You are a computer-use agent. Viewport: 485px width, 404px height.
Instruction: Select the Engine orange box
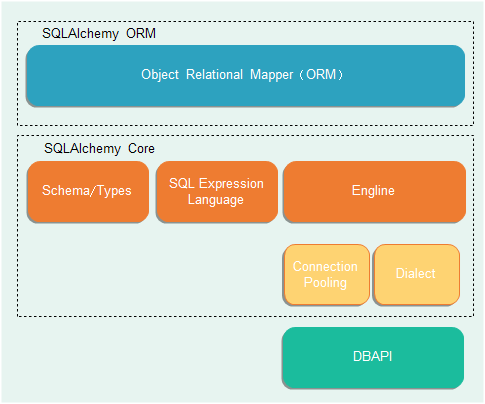pyautogui.click(x=374, y=192)
